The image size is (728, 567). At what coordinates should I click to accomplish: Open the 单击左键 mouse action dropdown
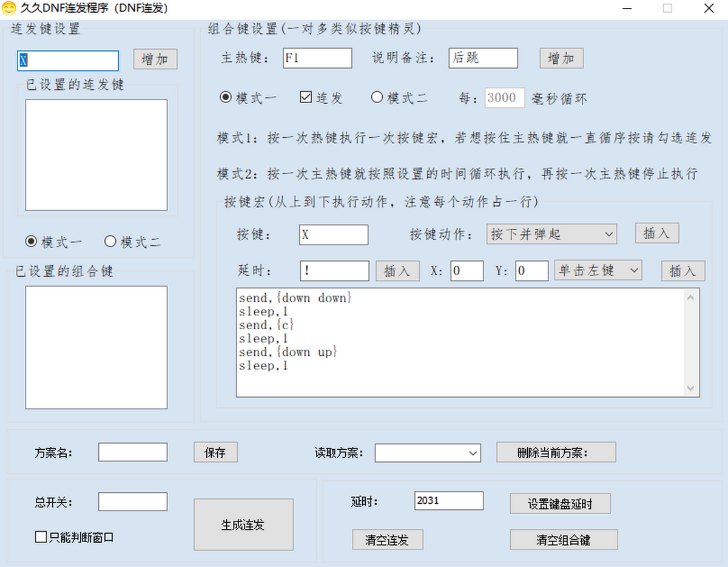pyautogui.click(x=598, y=270)
